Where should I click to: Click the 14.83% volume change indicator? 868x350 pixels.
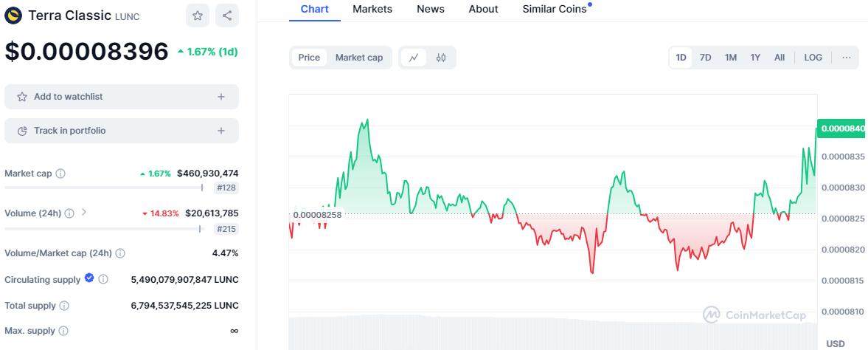coord(161,213)
